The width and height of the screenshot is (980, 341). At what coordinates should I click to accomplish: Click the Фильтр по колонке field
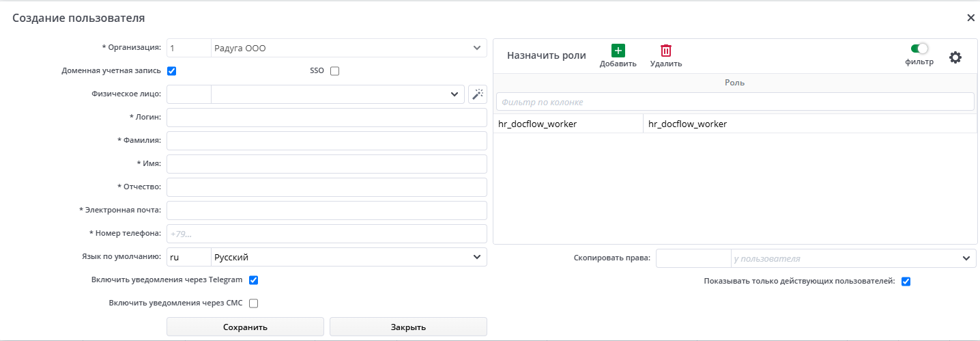point(734,102)
